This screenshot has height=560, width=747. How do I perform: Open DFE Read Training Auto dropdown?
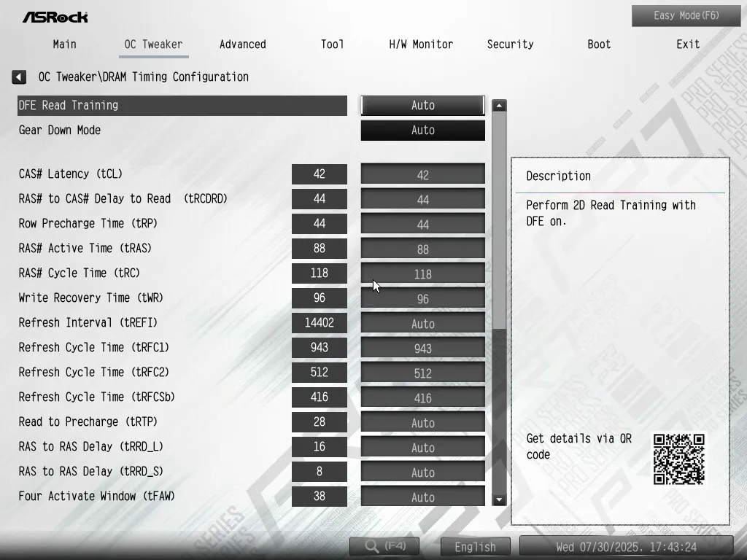click(423, 105)
